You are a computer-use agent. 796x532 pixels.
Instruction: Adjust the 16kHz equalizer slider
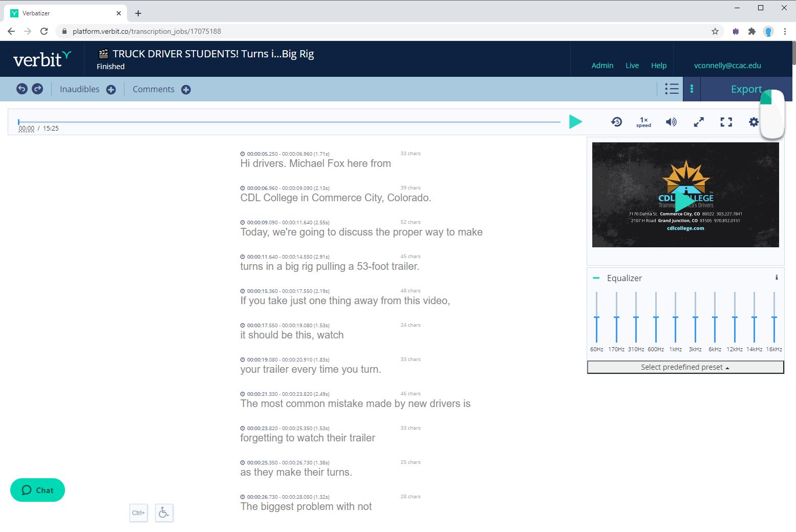tap(774, 317)
